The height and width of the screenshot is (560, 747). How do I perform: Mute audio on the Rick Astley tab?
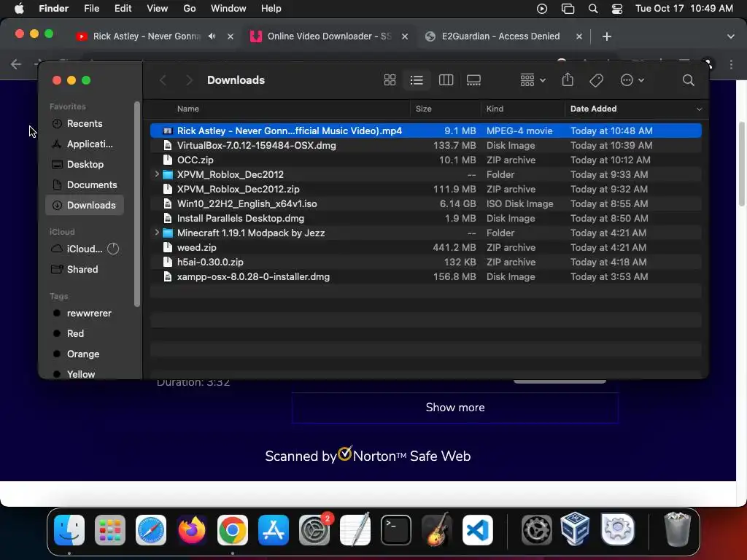tap(212, 36)
